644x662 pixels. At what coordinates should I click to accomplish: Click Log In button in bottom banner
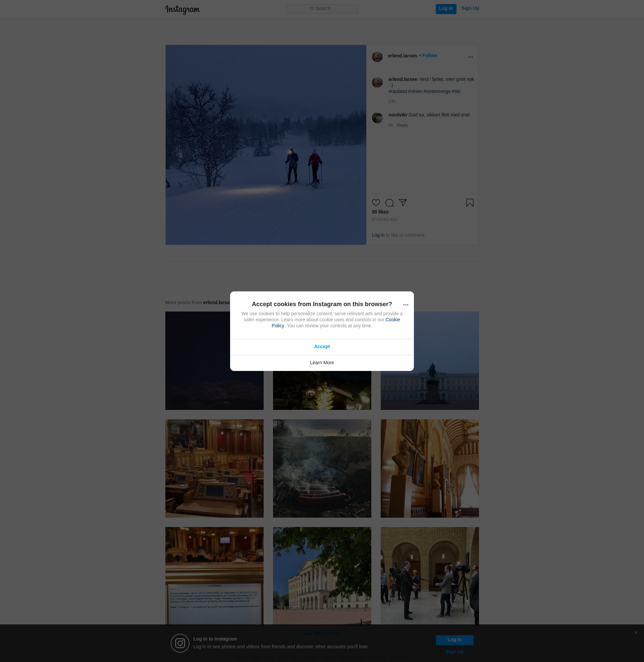(x=454, y=640)
